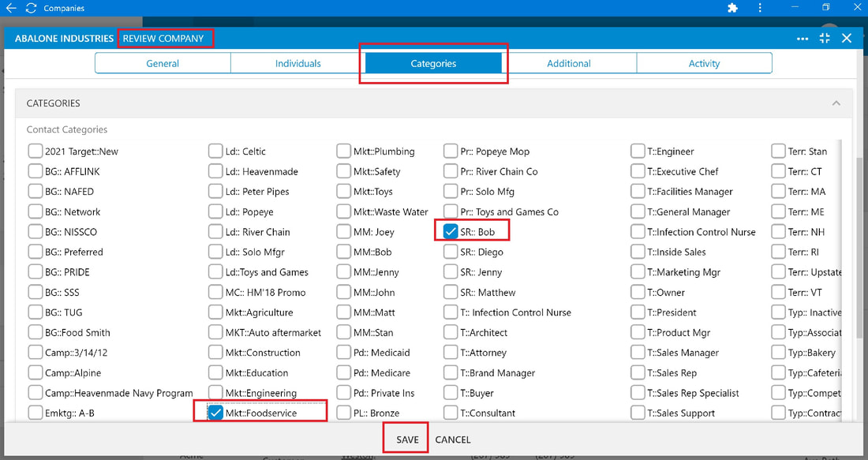Click the shrink dialog arrows icon
The height and width of the screenshot is (460, 868).
825,38
